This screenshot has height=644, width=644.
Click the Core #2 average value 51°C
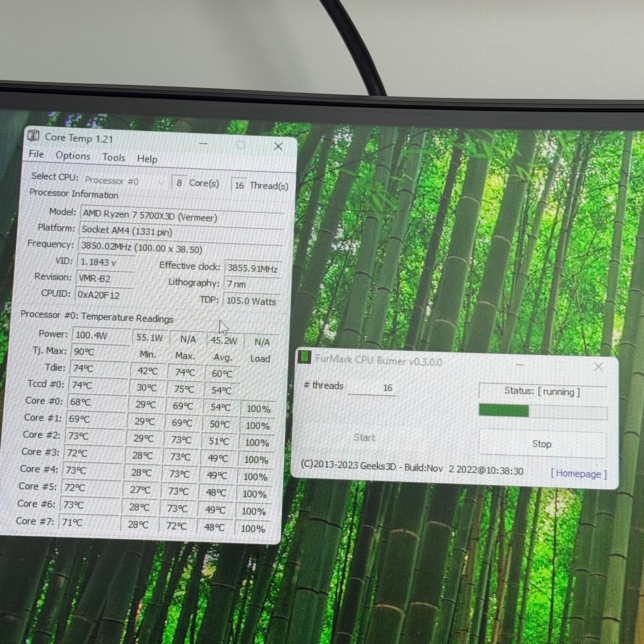[x=219, y=441]
